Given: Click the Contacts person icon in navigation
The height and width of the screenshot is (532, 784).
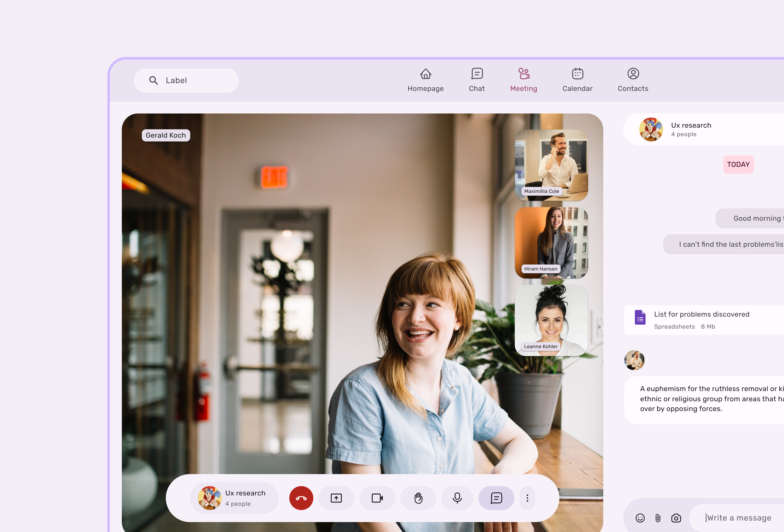Looking at the screenshot, I should (633, 73).
